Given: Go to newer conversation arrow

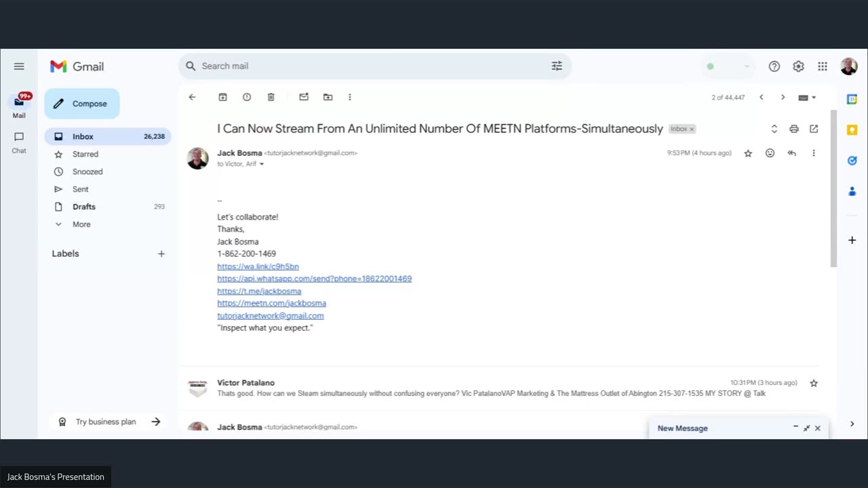Looking at the screenshot, I should (x=761, y=98).
